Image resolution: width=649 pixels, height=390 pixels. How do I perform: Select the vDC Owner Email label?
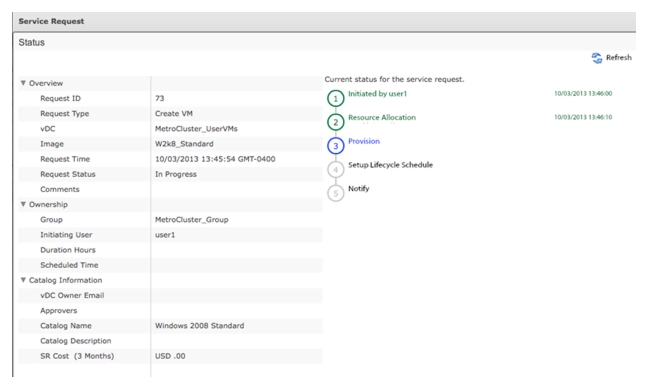72,296
